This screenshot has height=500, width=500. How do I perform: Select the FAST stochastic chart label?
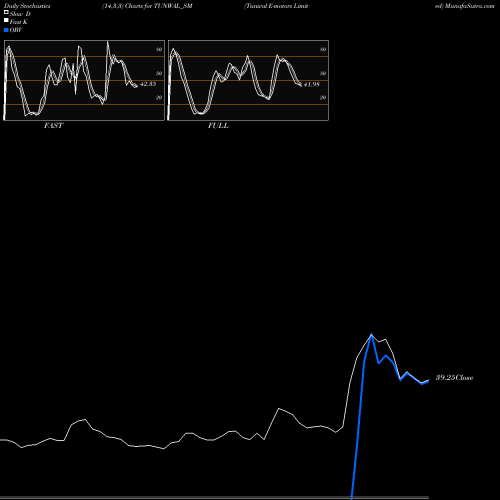point(53,126)
